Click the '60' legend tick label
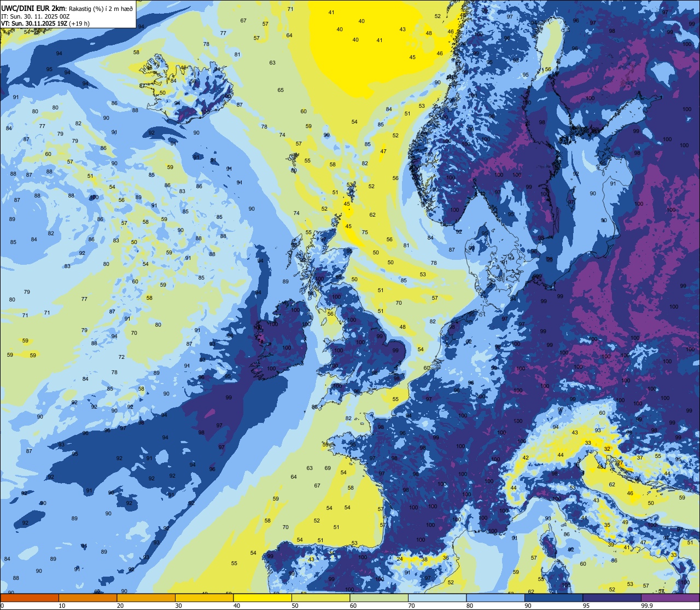 pyautogui.click(x=353, y=606)
